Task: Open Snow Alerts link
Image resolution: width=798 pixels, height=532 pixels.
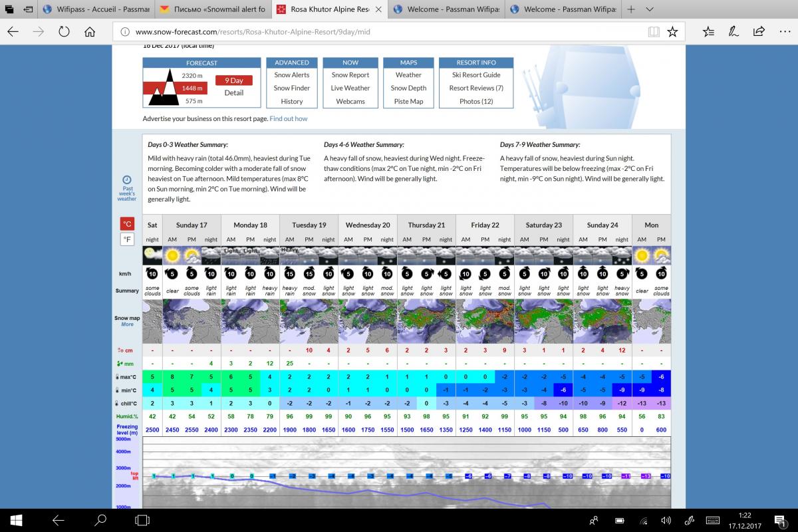Action: (x=292, y=75)
